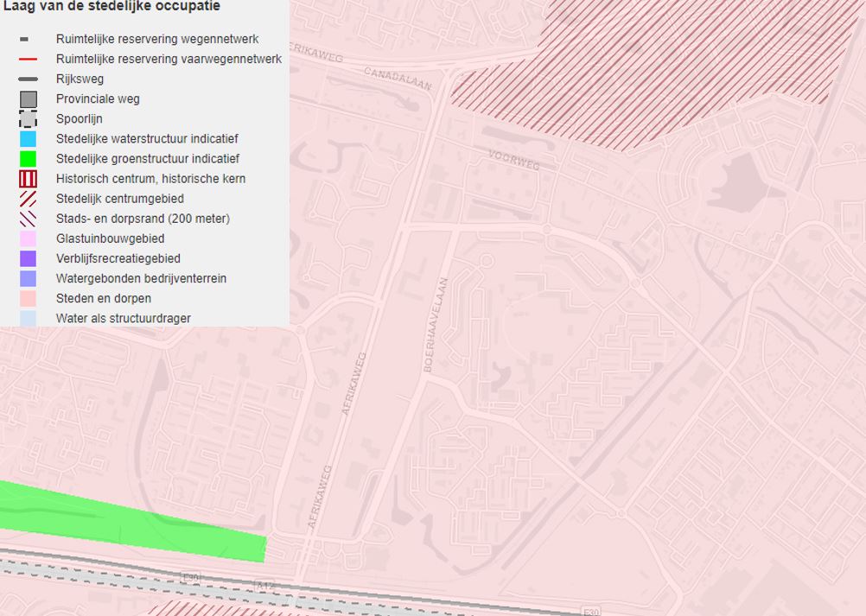
Task: Click the Voorweg street label on map
Action: click(513, 160)
